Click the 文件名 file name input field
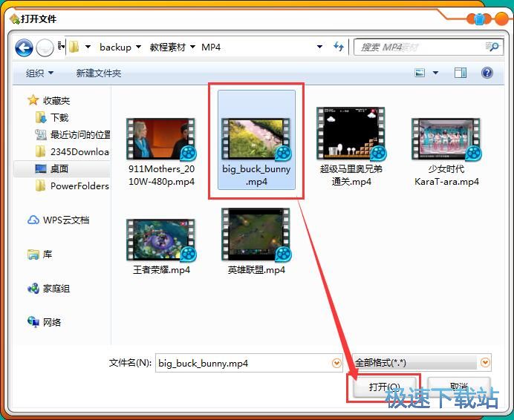 (x=244, y=363)
